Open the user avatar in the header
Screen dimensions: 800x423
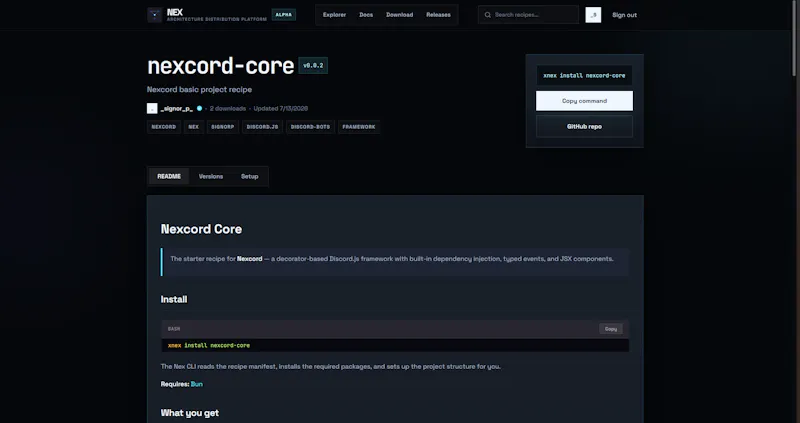pyautogui.click(x=593, y=15)
